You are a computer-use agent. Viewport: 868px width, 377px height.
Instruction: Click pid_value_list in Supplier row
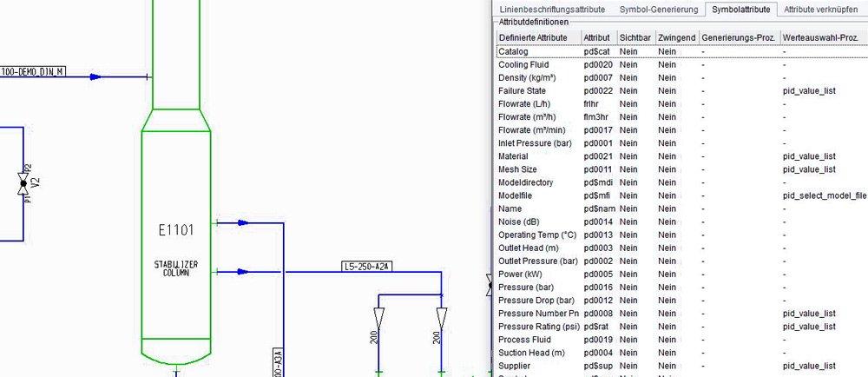coord(809,366)
